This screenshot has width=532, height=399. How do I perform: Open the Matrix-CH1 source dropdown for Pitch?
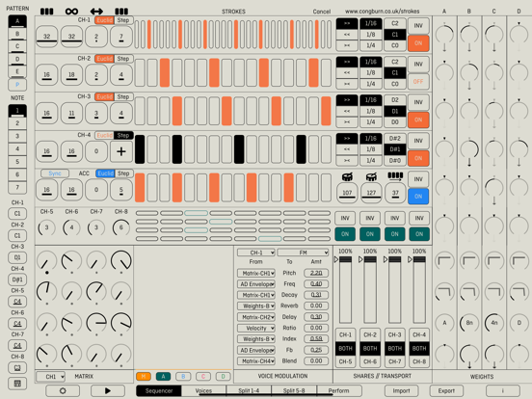point(256,273)
